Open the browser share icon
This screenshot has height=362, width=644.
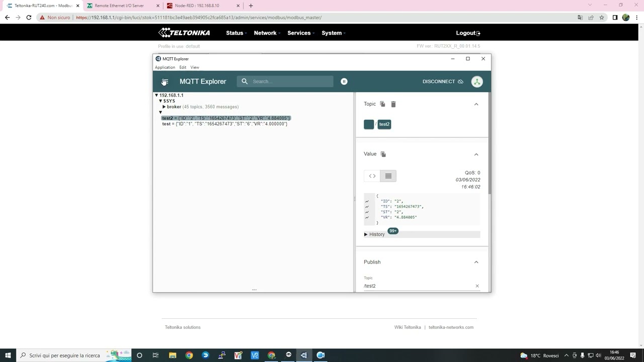591,18
